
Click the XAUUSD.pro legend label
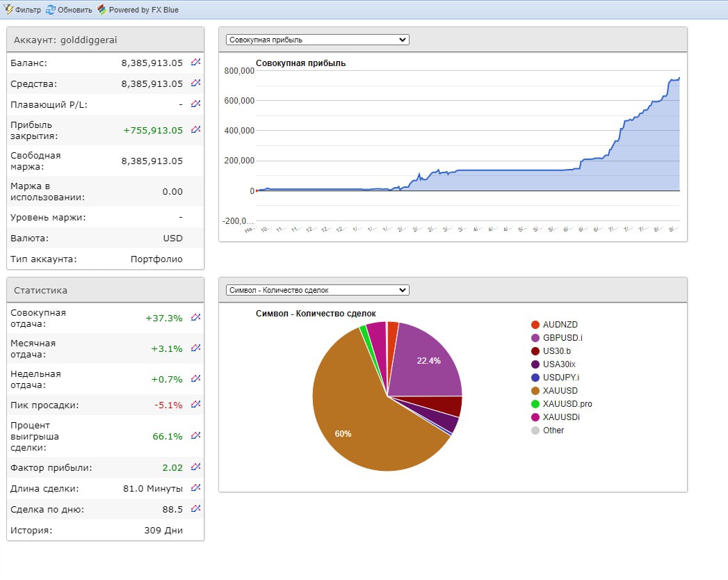click(x=568, y=404)
